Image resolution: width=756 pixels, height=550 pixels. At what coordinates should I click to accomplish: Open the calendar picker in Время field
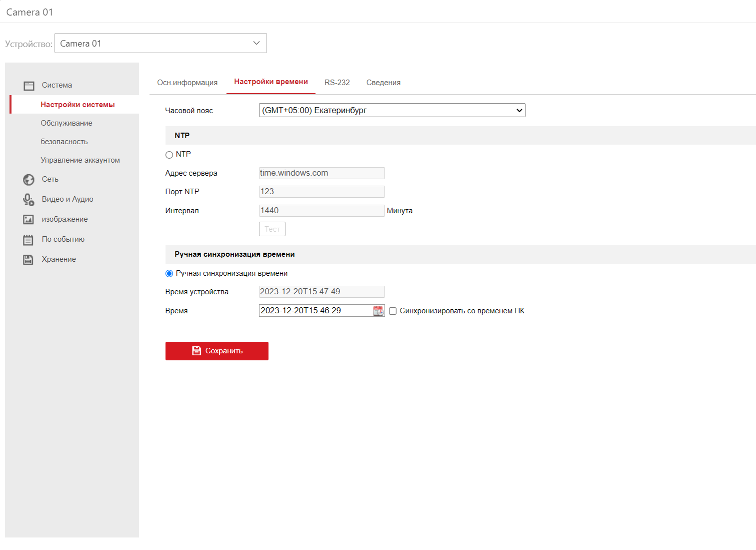click(x=378, y=311)
